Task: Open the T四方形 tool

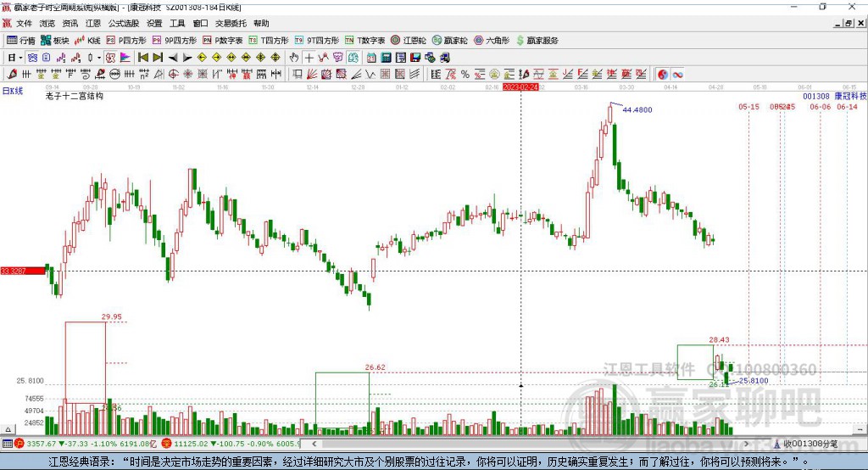Action: tap(269, 41)
